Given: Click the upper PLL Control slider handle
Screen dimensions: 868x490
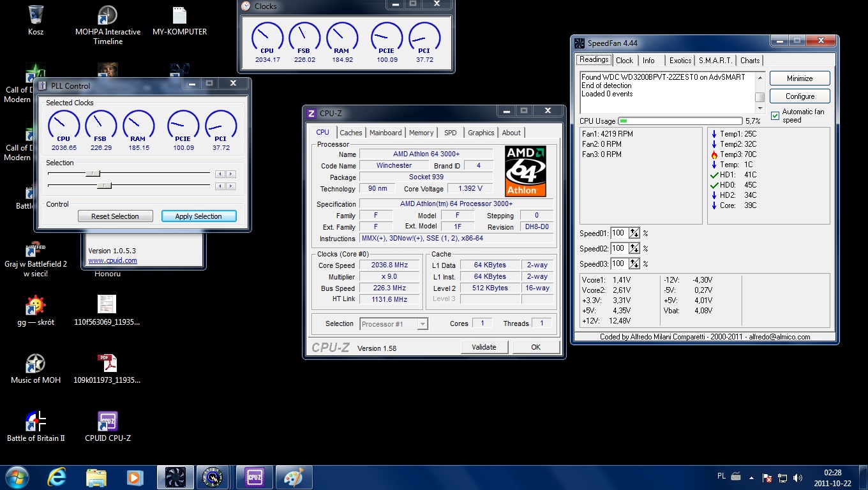Looking at the screenshot, I should point(93,173).
